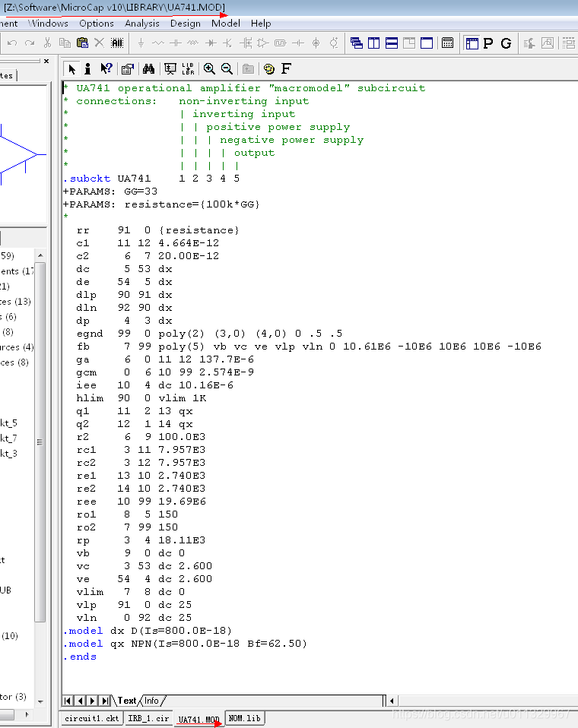Delete with the X toolbar icon
The image size is (578, 728).
100,43
